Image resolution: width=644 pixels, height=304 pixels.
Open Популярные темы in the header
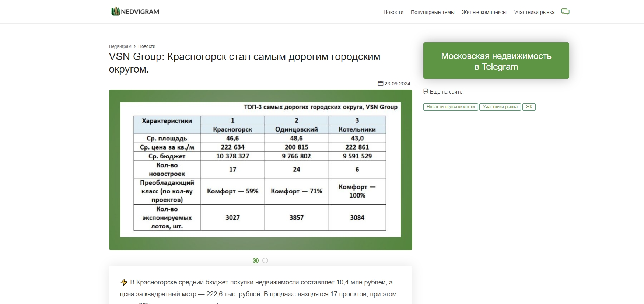(433, 12)
